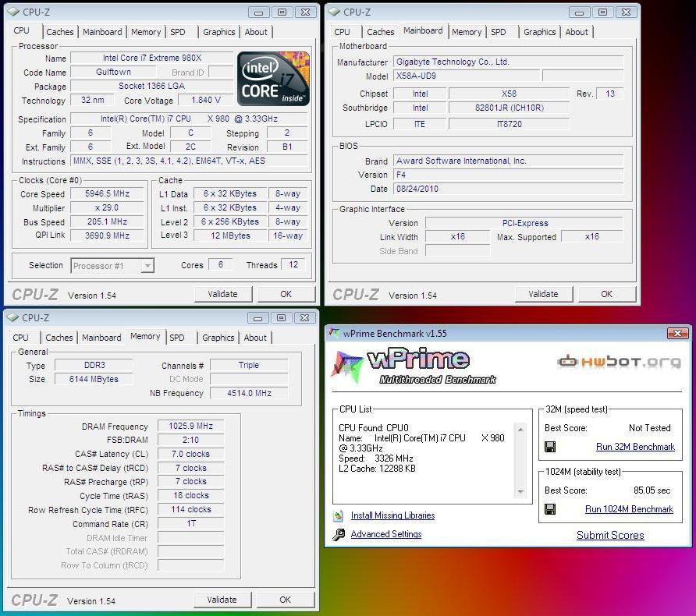Open SPD tab in the CPU window

point(178,32)
